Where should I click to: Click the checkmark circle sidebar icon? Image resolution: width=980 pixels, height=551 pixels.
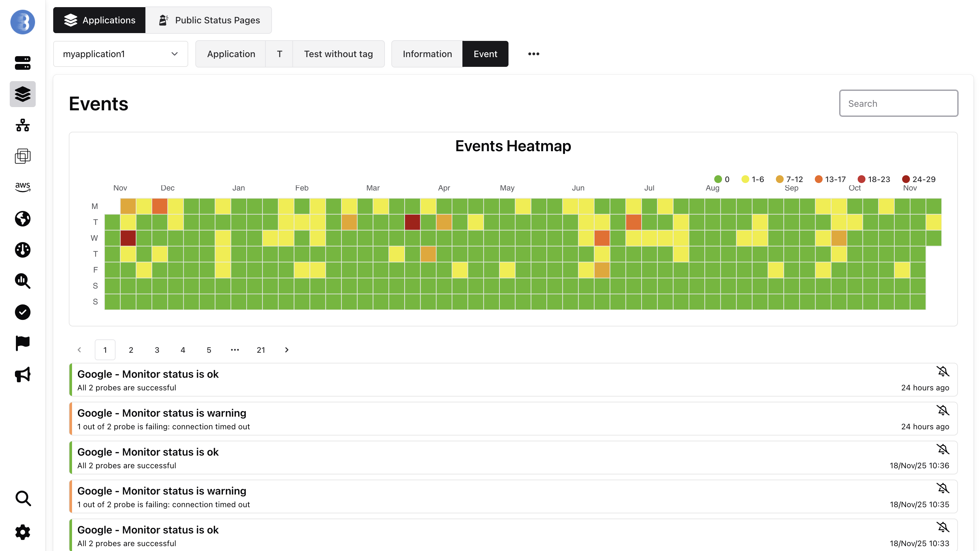[22, 312]
